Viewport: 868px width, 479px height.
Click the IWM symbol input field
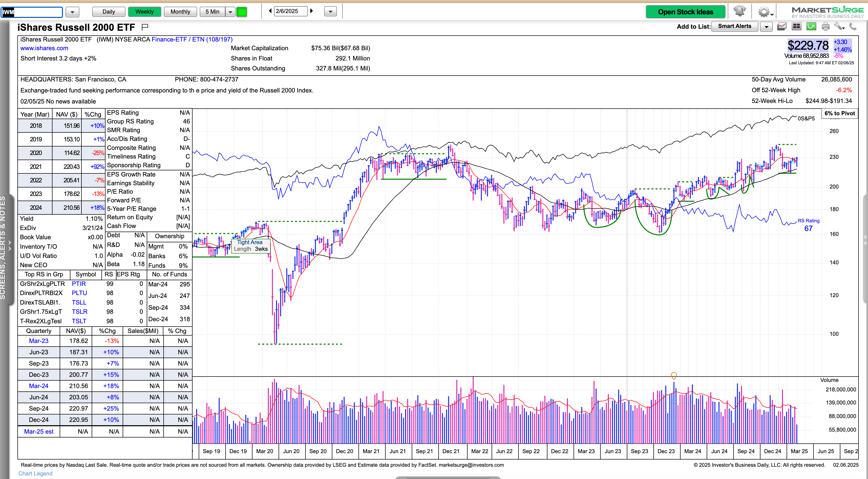pyautogui.click(x=32, y=12)
